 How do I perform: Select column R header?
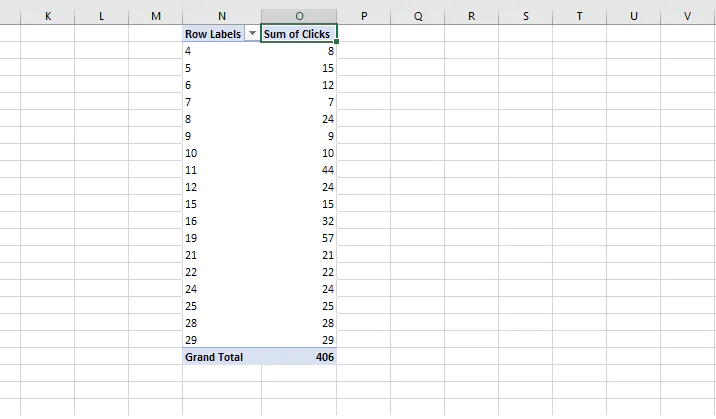[x=472, y=16]
